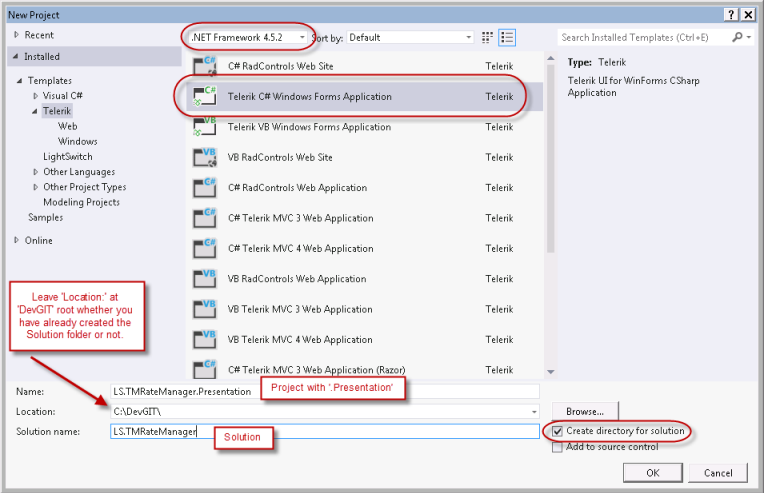Close the New Project dialog
The height and width of the screenshot is (493, 764).
click(x=748, y=15)
